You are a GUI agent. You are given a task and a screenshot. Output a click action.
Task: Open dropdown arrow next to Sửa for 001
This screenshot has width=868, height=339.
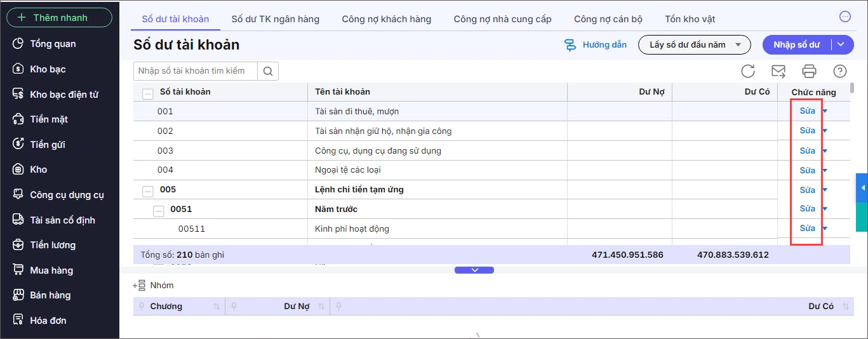[x=825, y=112]
